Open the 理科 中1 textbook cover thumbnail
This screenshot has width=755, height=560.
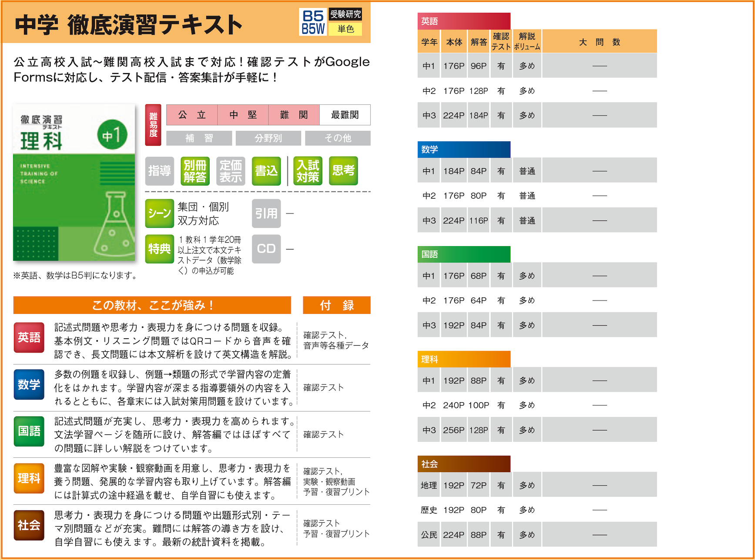point(74,183)
